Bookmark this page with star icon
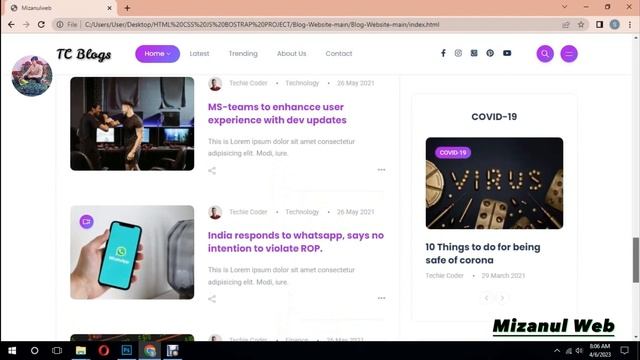This screenshot has width=640, height=360. [x=581, y=24]
